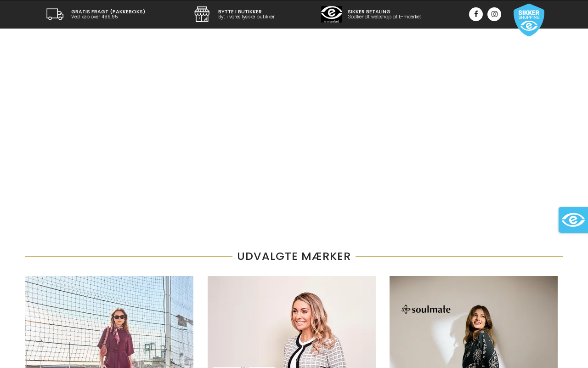Click the UDVALGTE MÆRKER section heading
Screen dimensions: 588x368
pos(294,256)
